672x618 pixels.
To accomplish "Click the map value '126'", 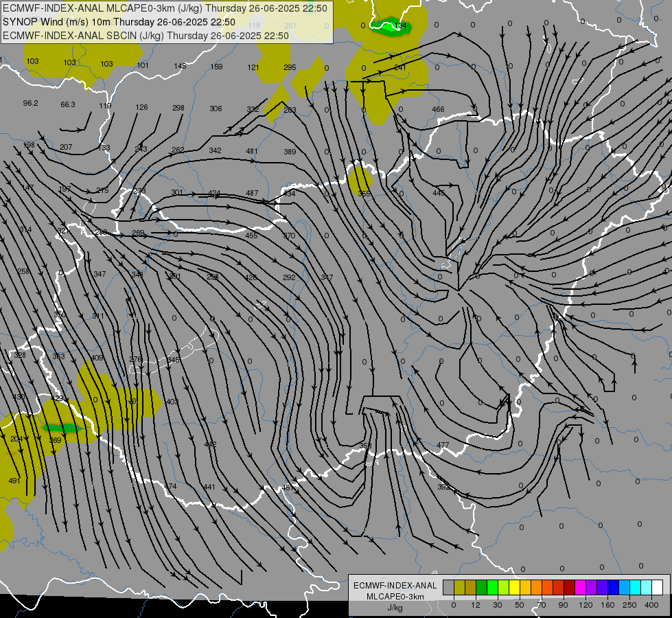I will (x=142, y=107).
